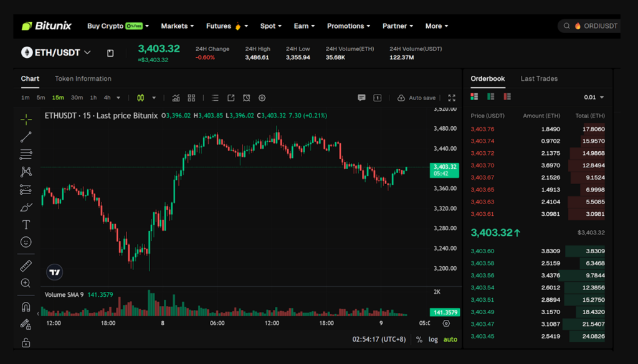This screenshot has height=364, width=638.
Task: Toggle percentage scale on the price axis
Action: 420,339
